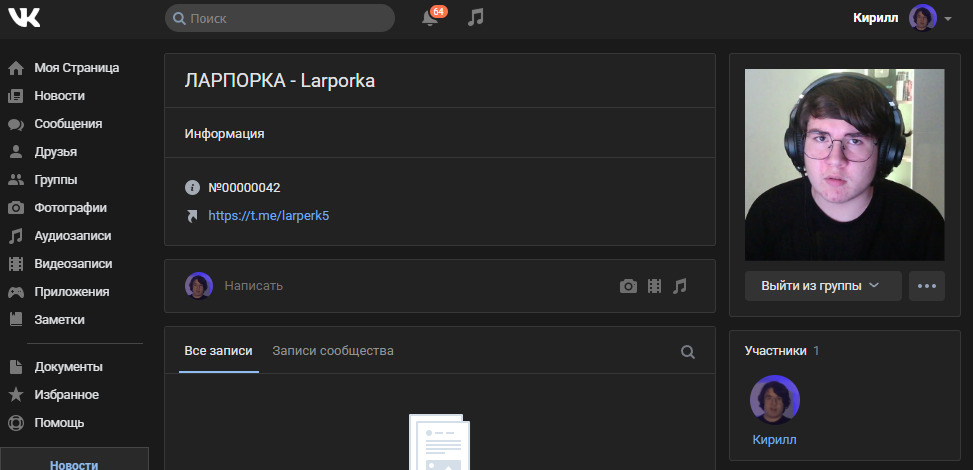Click the camera icon for Фотографии in sidebar
Screen dimensions: 973x470
[x=16, y=208]
